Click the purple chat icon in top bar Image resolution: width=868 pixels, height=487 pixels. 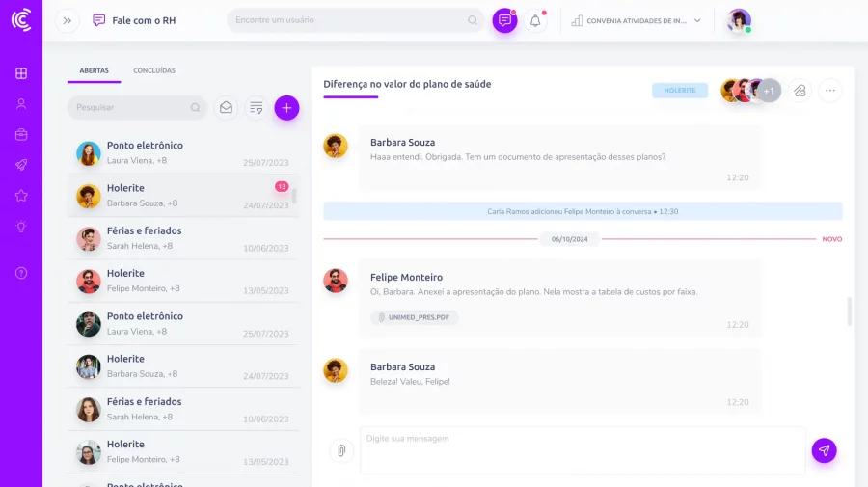coord(504,20)
